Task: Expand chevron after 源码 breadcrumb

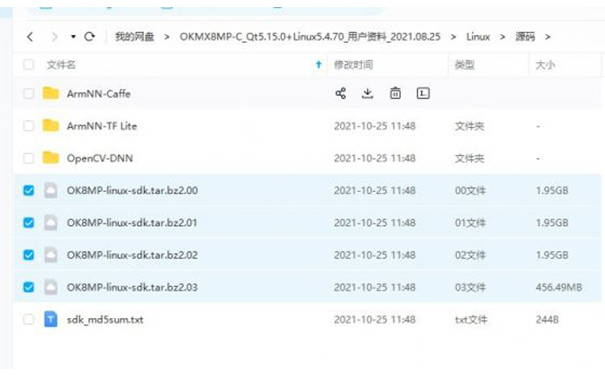Action: 548,37
